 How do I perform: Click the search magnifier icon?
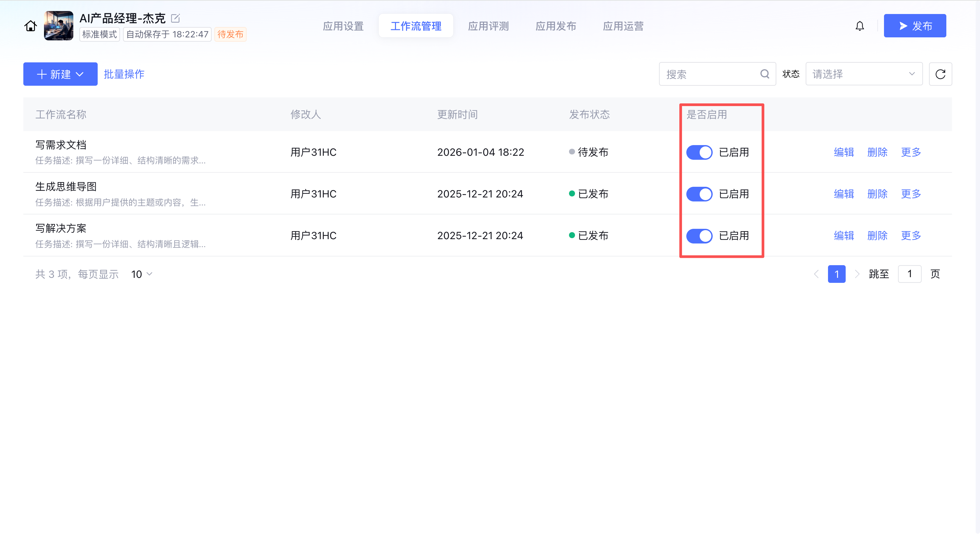click(765, 74)
